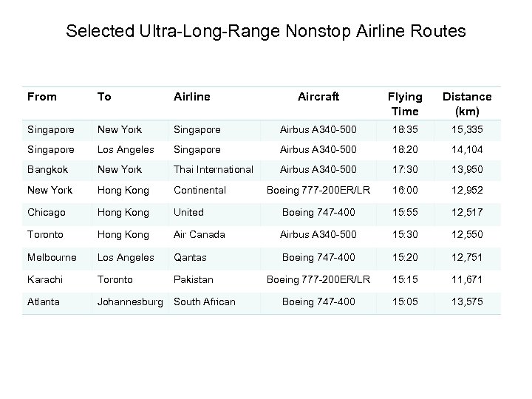This screenshot has height=399, width=532.
Task: Select the Airline column header
Action: click(191, 97)
